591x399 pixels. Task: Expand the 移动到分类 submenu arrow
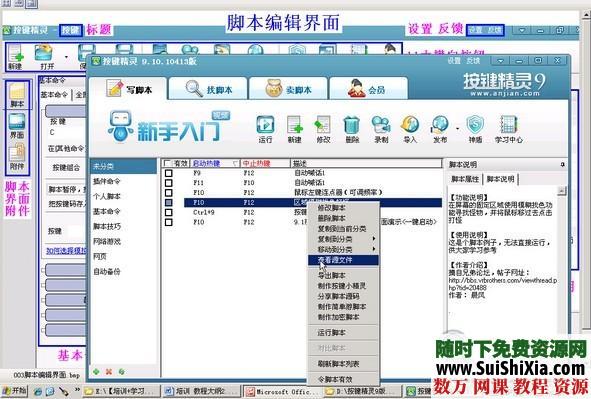point(374,249)
